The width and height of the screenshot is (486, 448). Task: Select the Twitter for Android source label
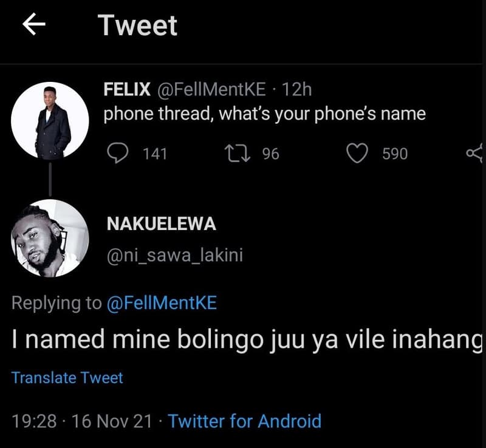(x=245, y=421)
